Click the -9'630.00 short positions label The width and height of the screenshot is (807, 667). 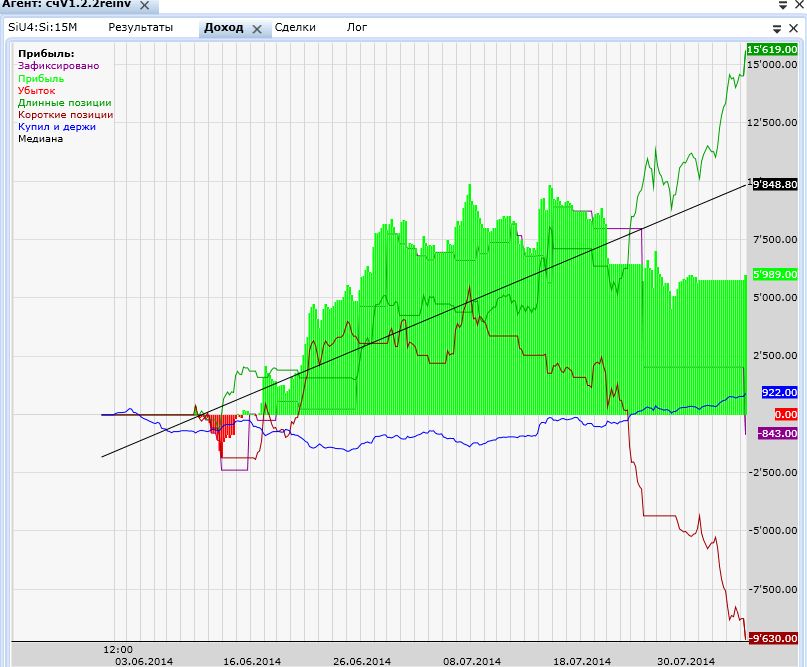[773, 638]
